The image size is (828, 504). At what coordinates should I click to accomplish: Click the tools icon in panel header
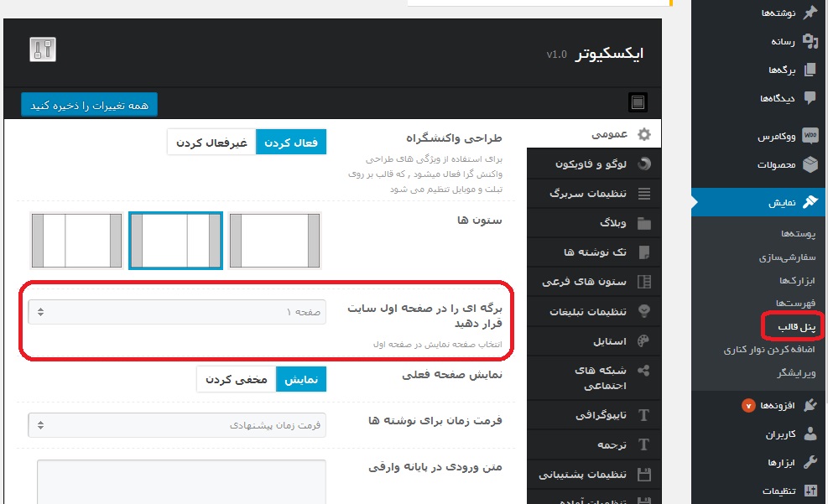click(x=43, y=49)
